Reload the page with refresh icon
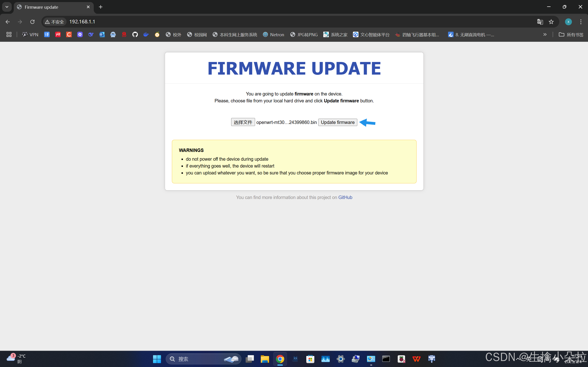This screenshot has height=367, width=588. (32, 22)
